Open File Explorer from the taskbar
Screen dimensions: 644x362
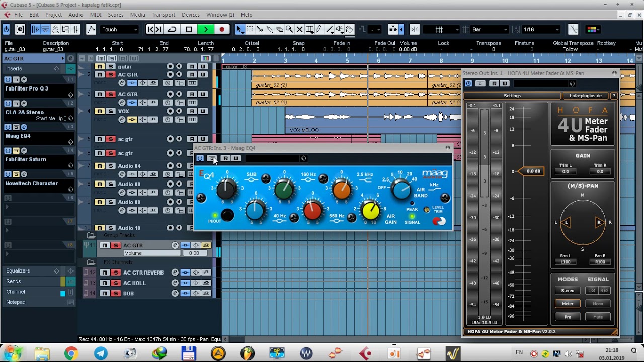[x=42, y=353]
